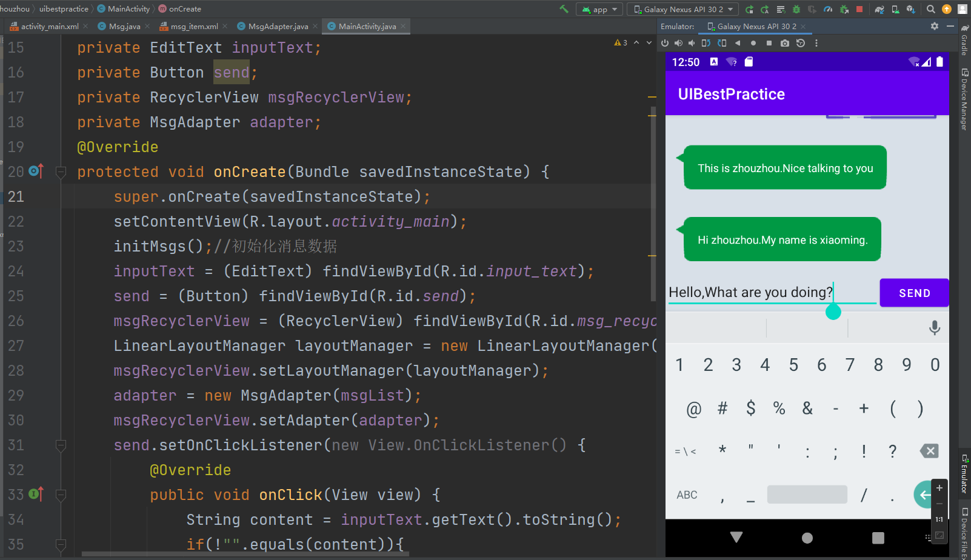Tap the keyboard backspace key
The width and height of the screenshot is (971, 560).
click(929, 451)
